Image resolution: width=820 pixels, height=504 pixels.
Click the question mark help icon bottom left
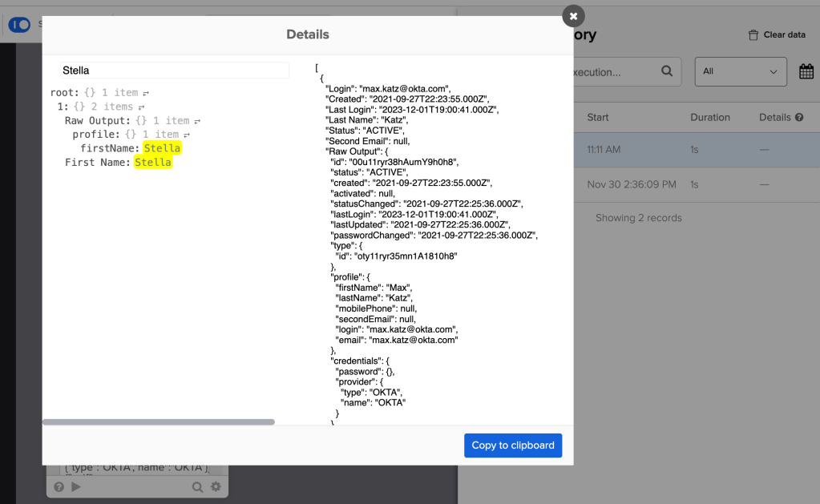pos(59,486)
